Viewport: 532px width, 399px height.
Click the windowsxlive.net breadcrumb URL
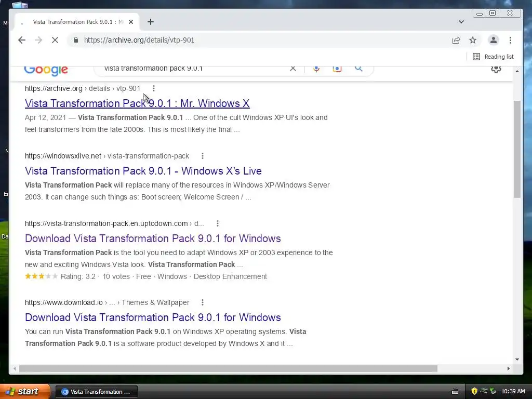tap(107, 156)
